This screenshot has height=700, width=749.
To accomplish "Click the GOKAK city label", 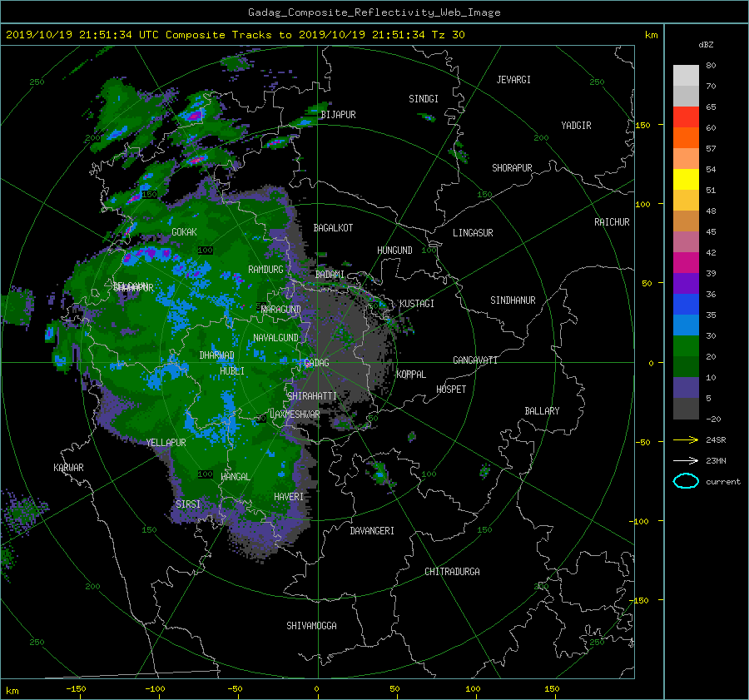I will (x=185, y=232).
